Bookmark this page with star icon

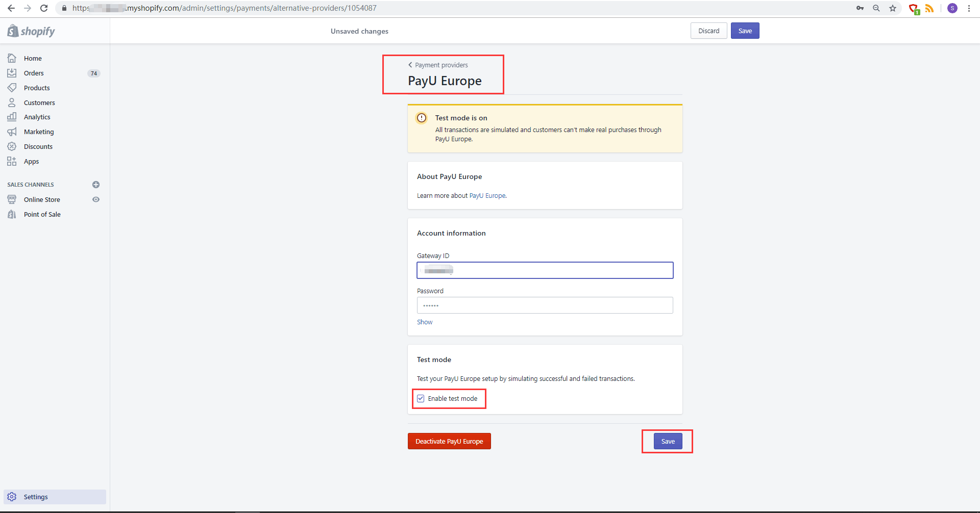click(x=893, y=8)
